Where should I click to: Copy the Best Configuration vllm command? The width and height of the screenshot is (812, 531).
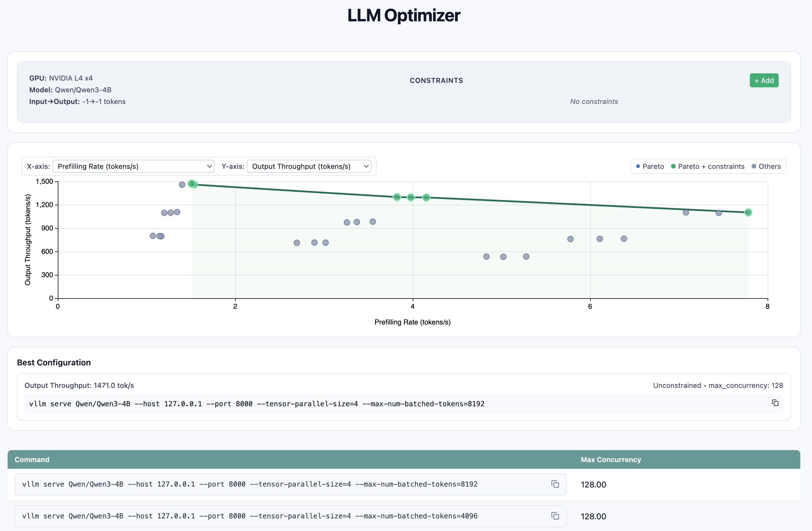(775, 403)
